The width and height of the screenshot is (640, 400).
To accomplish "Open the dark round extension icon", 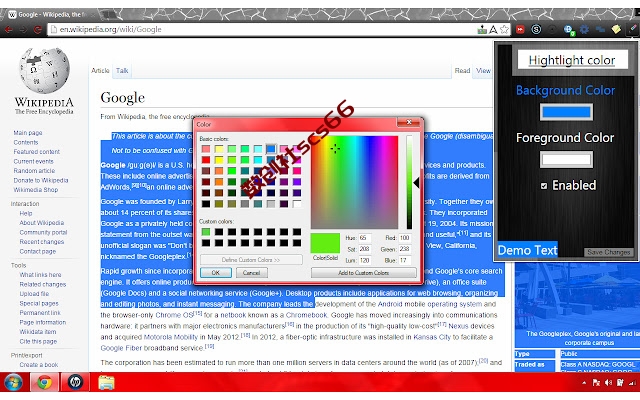I will pyautogui.click(x=552, y=29).
